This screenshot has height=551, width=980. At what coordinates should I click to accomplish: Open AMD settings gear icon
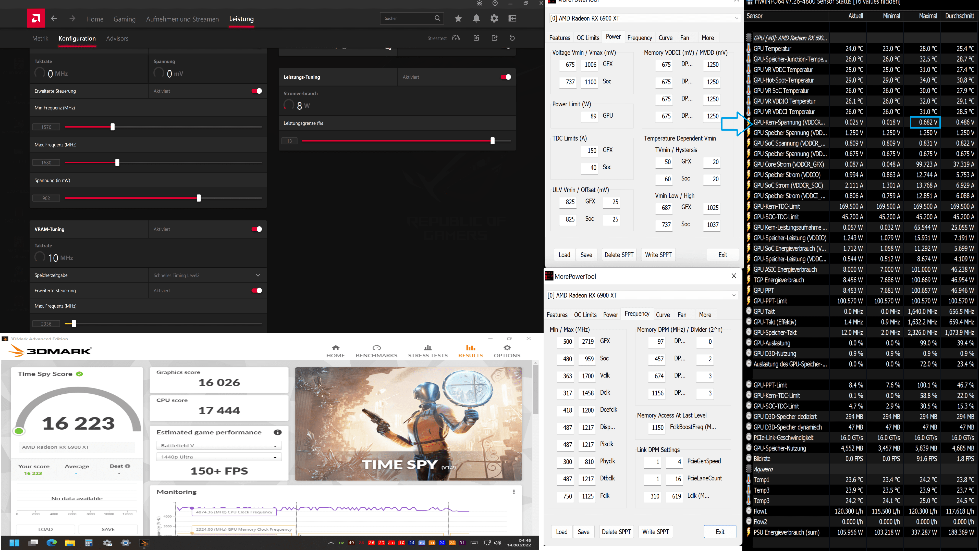[494, 18]
